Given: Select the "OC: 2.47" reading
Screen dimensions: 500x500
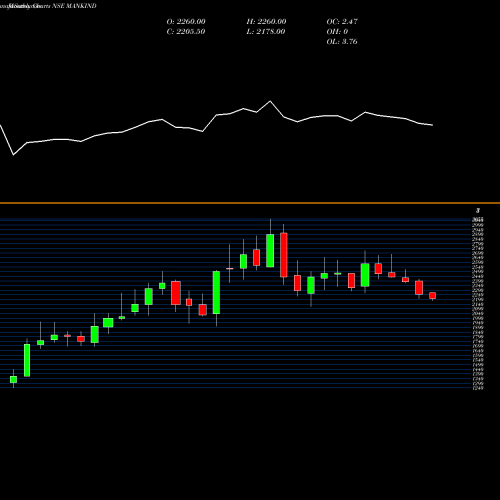Looking at the screenshot, I should click(x=342, y=21).
